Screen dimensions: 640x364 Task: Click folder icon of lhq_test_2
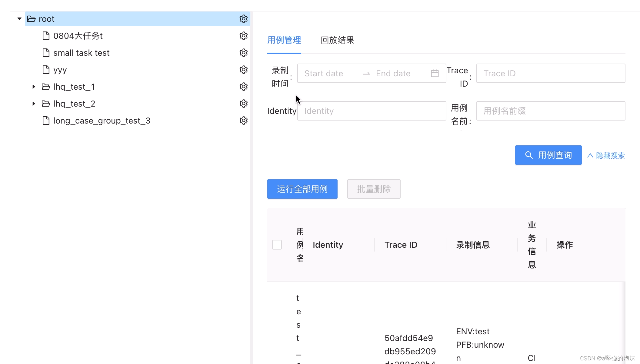click(x=46, y=104)
